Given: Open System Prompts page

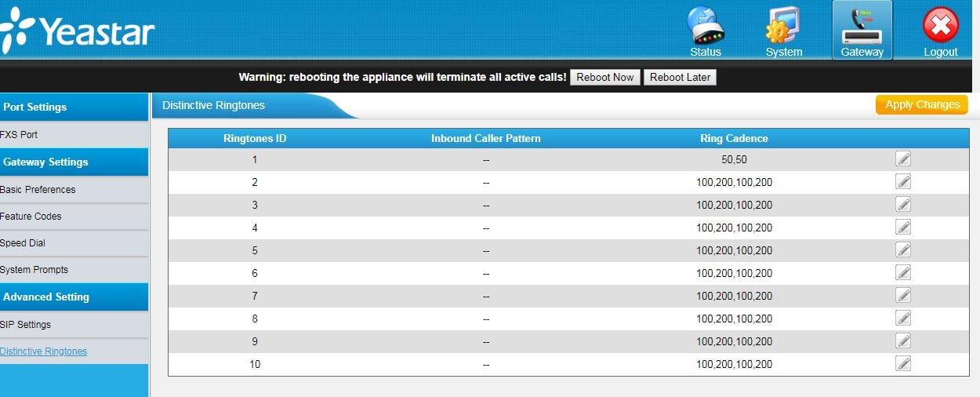Looking at the screenshot, I should click(x=34, y=270).
